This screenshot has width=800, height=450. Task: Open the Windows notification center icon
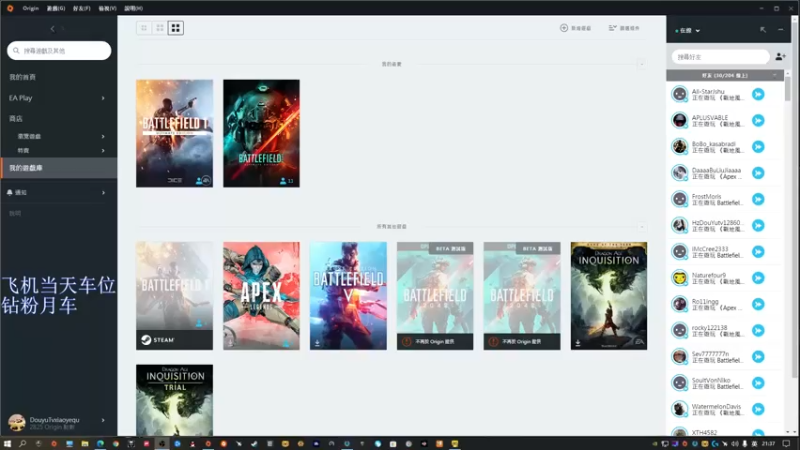click(x=786, y=444)
